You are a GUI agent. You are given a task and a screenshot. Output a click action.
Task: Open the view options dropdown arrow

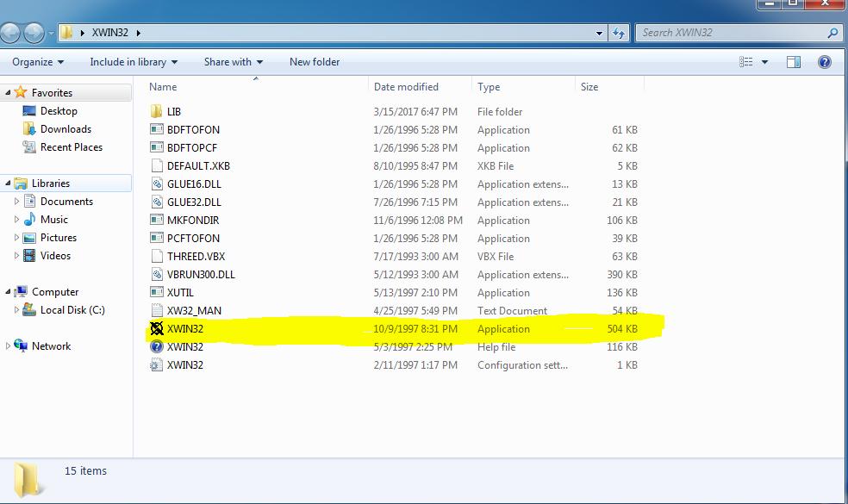(764, 62)
